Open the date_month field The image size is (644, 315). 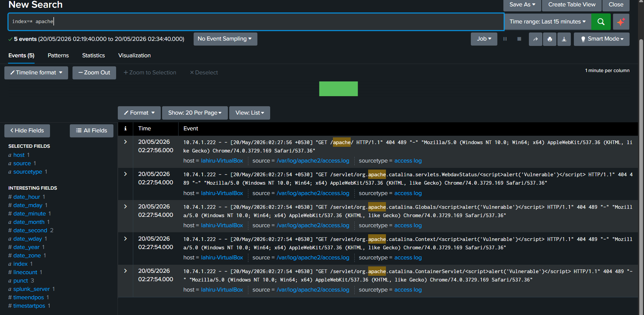(29, 222)
